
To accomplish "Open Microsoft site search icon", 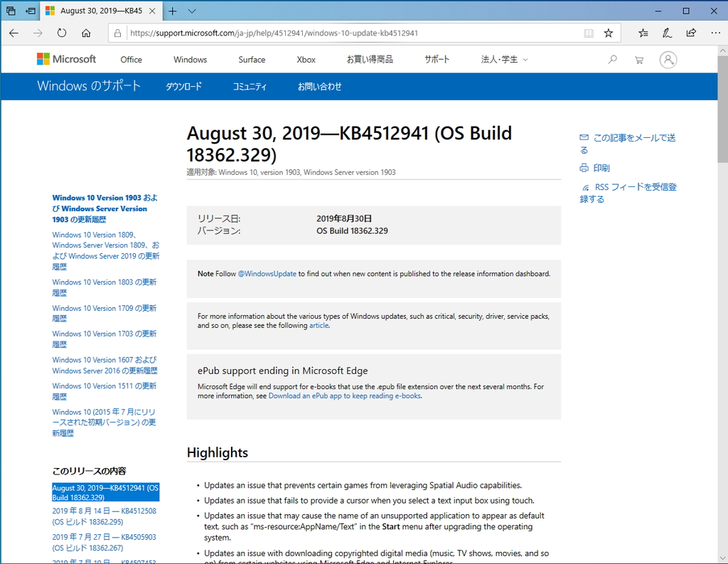I will pos(612,60).
